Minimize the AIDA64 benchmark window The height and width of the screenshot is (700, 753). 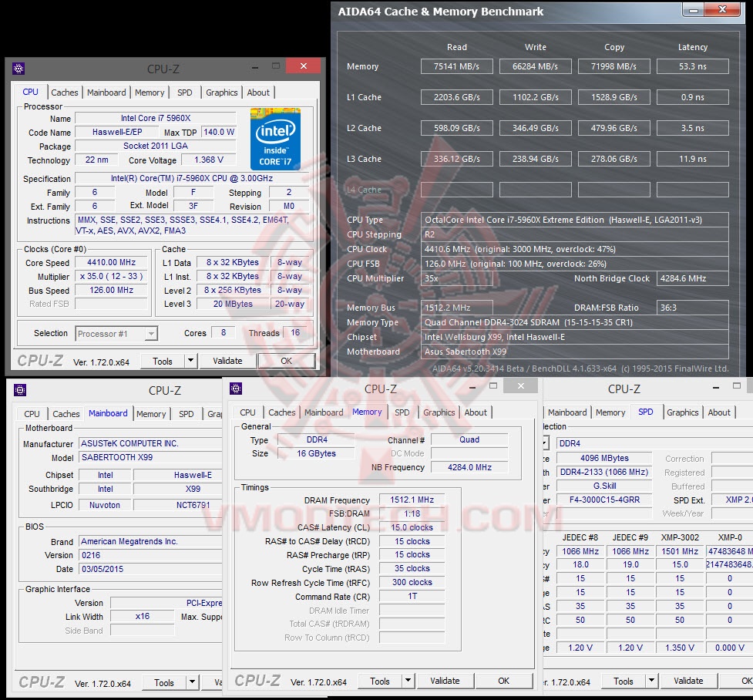tap(693, 9)
